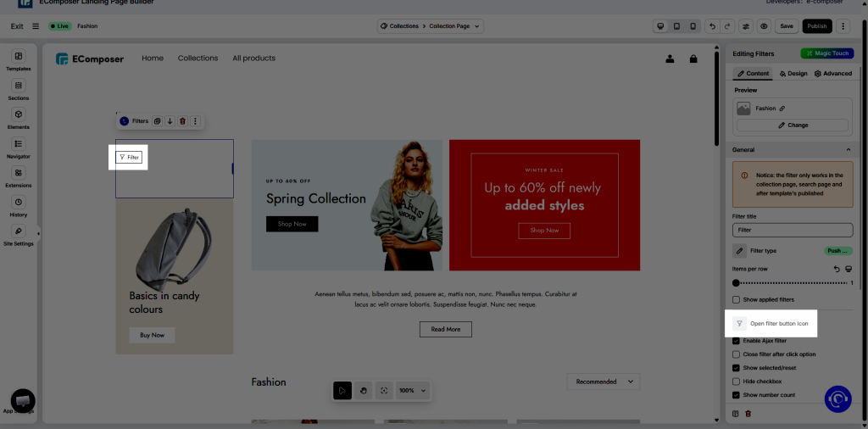The height and width of the screenshot is (429, 868).
Task: Open the Collections > Collection Page dropdown
Action: 431,26
